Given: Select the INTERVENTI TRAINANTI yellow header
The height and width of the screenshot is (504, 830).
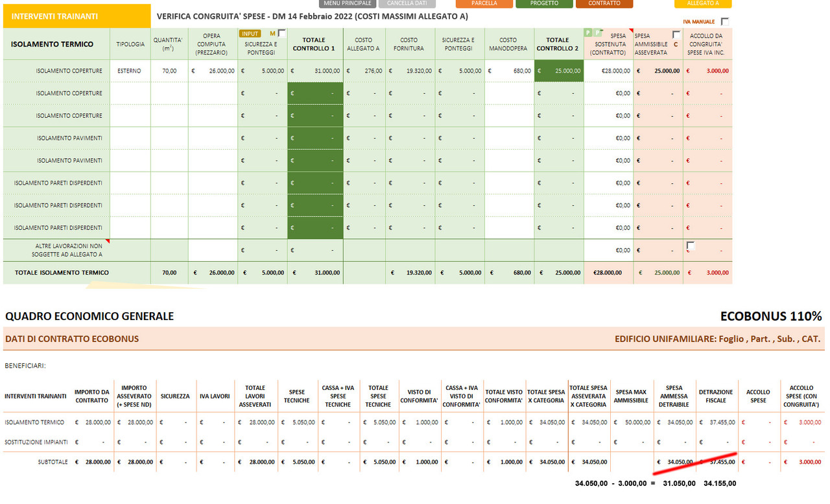Looking at the screenshot, I should [77, 16].
